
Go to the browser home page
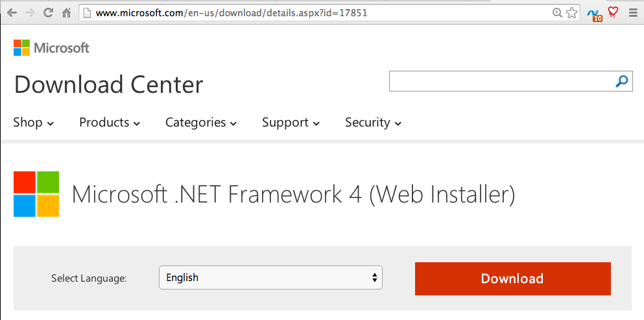click(x=66, y=12)
